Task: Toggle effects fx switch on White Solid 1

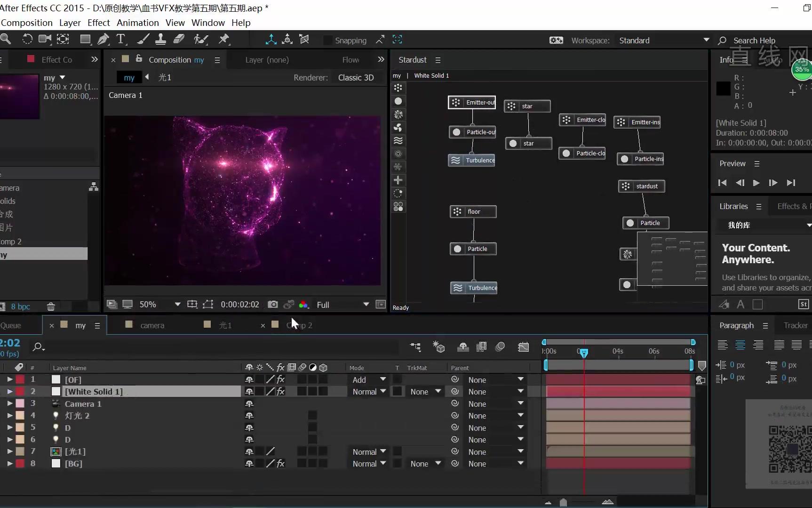Action: tap(281, 391)
